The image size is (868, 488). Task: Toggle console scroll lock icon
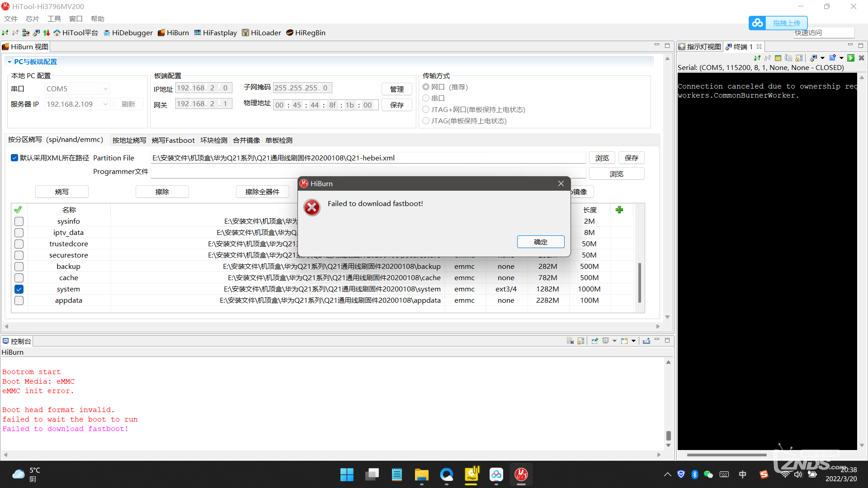[581, 341]
